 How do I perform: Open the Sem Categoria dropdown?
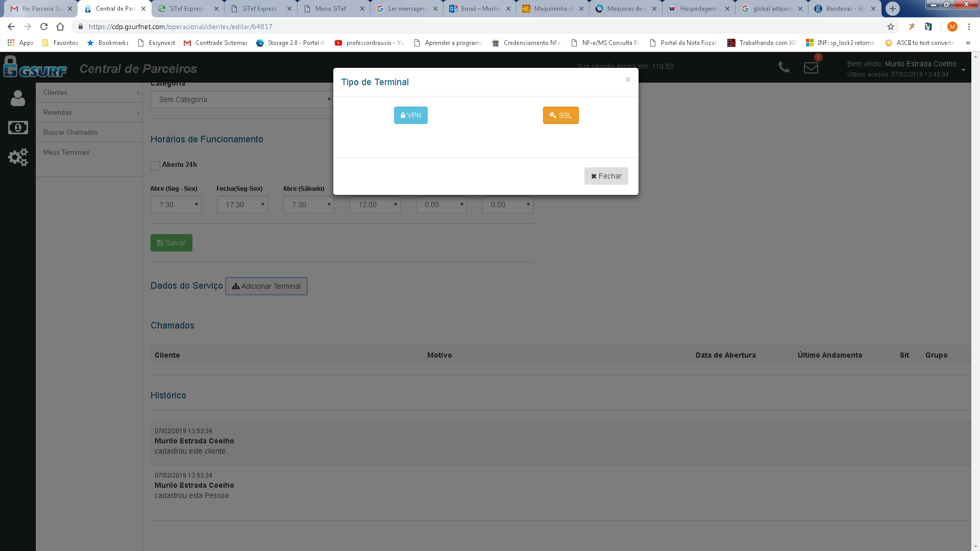242,99
